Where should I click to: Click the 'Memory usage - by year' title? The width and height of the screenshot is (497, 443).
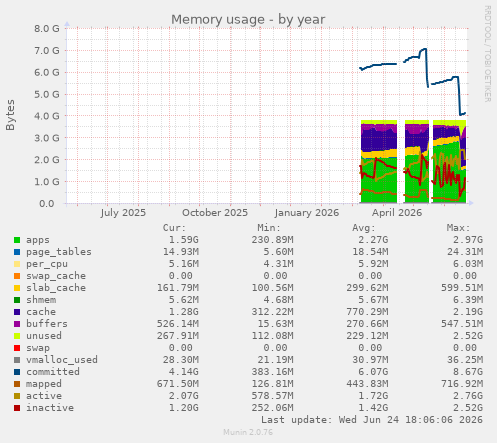coord(248,19)
